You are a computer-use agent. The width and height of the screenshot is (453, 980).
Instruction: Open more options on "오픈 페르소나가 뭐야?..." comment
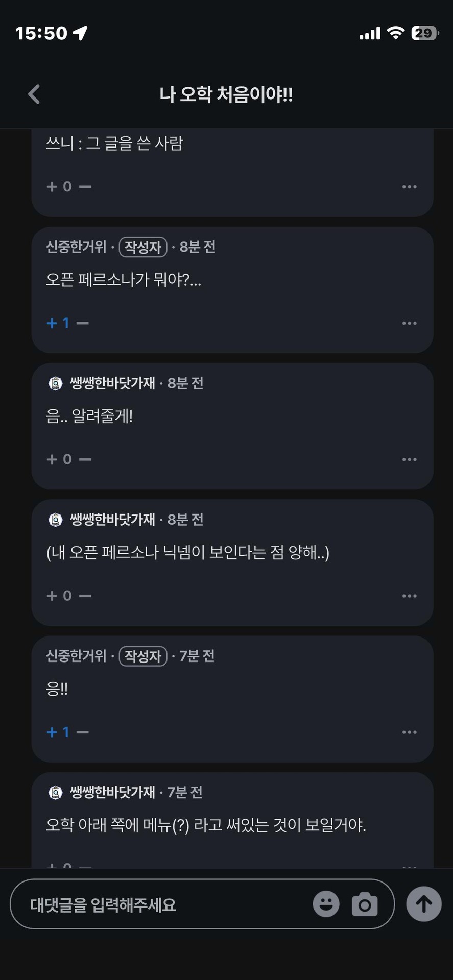pyautogui.click(x=409, y=323)
